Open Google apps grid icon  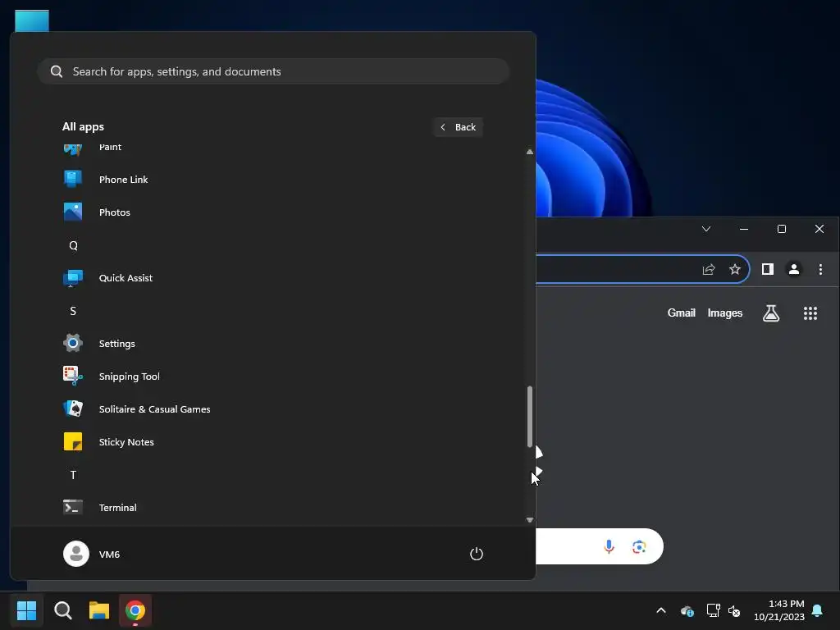(810, 313)
